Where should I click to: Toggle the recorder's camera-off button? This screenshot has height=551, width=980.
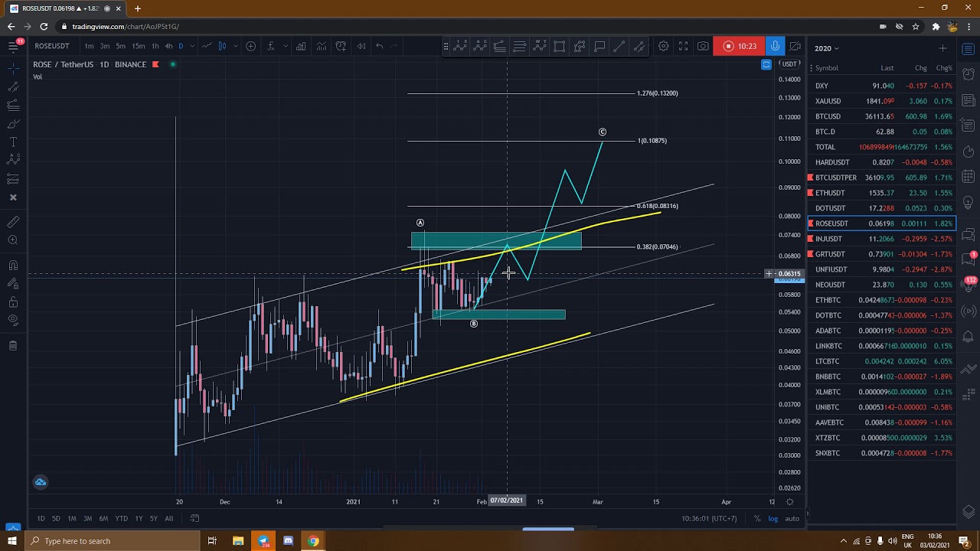click(795, 46)
